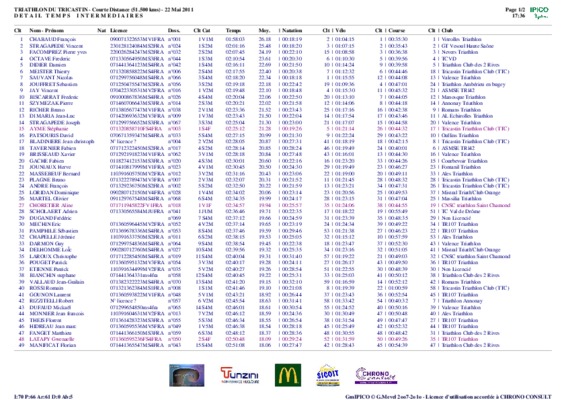Click the bib number 'n°001' in row 1
Screen dimensions: 566x400
click(x=174, y=39)
